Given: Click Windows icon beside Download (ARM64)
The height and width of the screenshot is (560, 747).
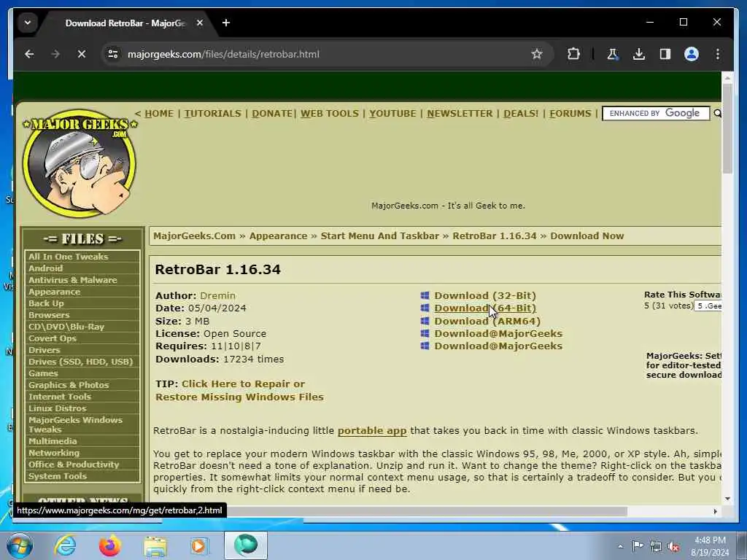Looking at the screenshot, I should pos(425,321).
